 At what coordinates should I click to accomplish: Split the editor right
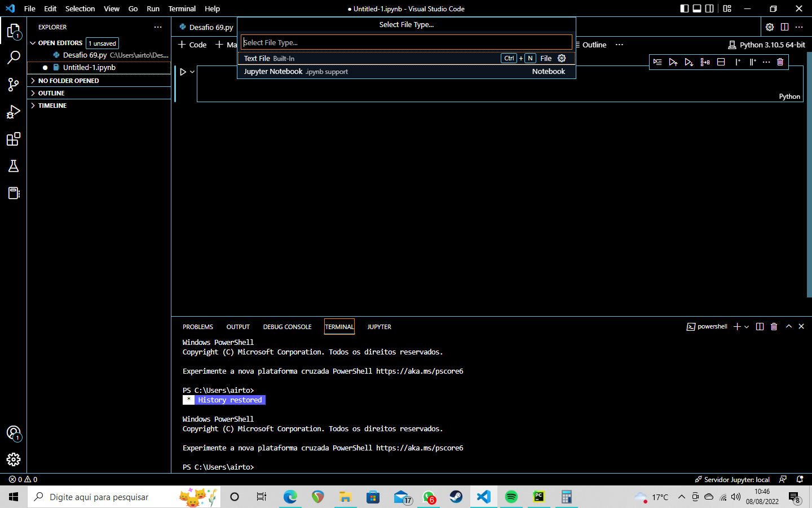click(784, 27)
